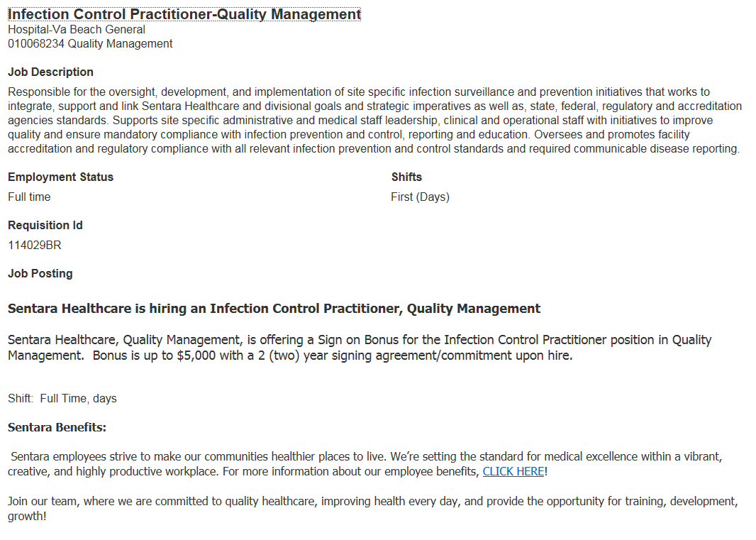Click the Join our team paragraph
The height and width of the screenshot is (540, 756).
click(x=372, y=502)
